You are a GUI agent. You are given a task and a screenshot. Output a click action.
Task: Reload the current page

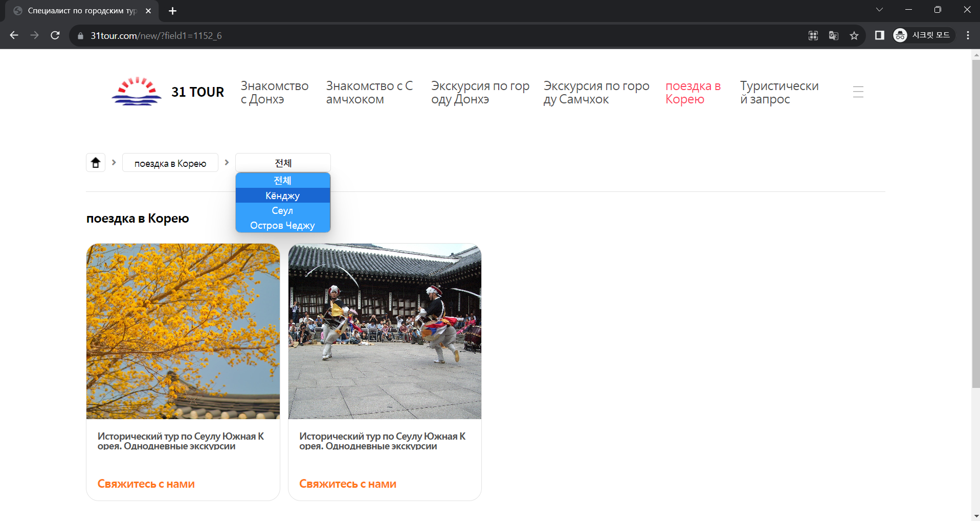click(x=55, y=35)
